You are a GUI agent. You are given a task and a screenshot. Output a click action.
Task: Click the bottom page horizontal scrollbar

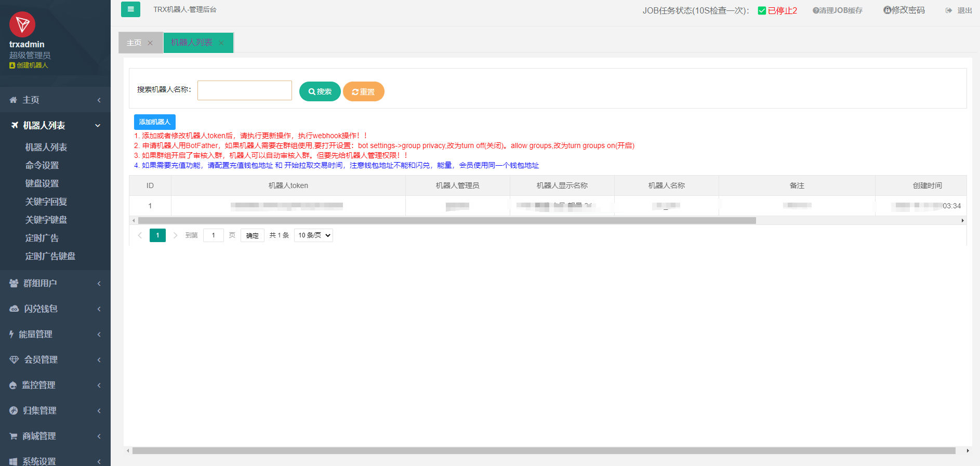point(544,451)
